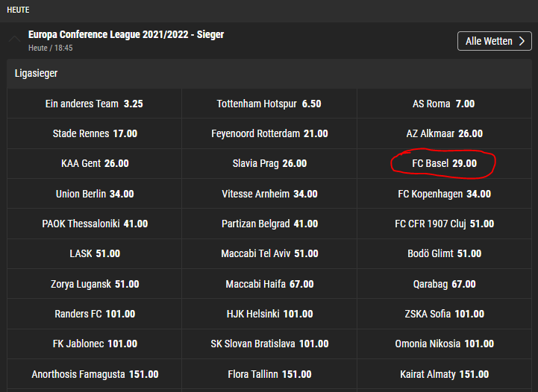Viewport: 538px width, 392px height.
Task: Open the Europa Conference League 2021/2022 - Sieger title
Action: (126, 34)
